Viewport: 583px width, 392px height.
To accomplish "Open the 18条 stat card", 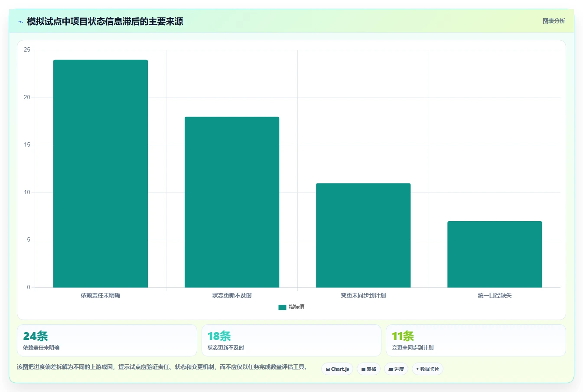I will pyautogui.click(x=291, y=340).
